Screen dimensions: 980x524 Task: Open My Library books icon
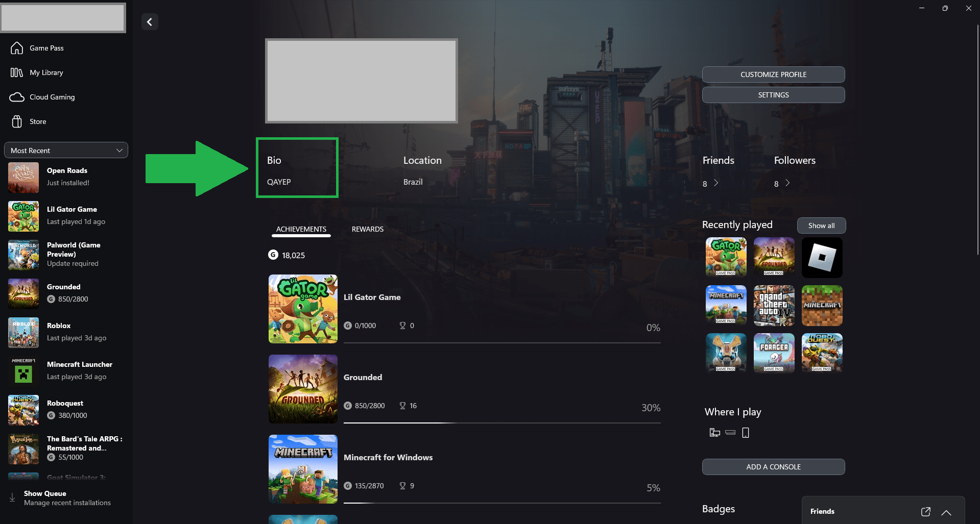coord(17,72)
